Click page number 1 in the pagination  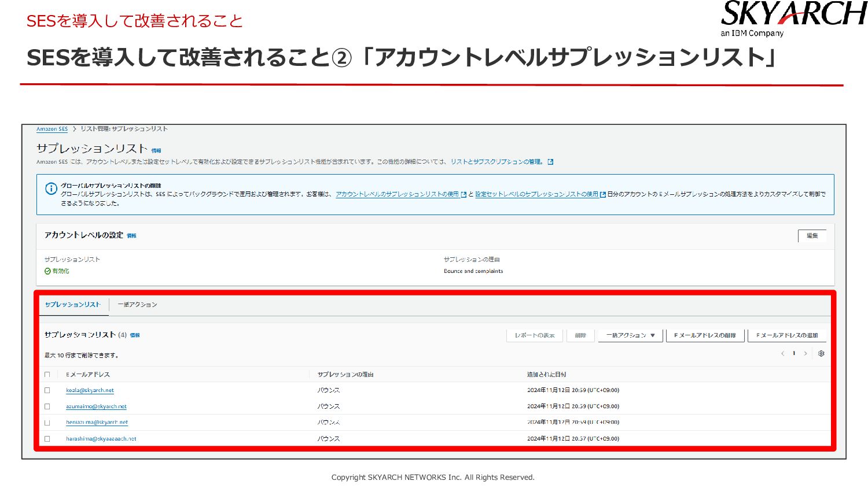coord(794,353)
